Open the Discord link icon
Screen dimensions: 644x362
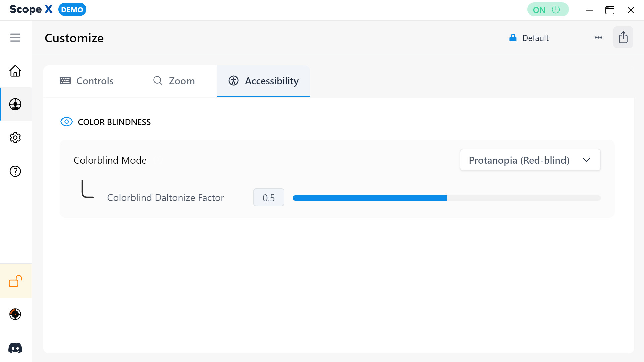[15, 348]
